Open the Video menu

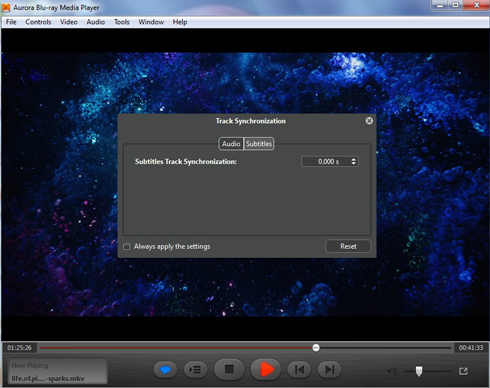point(69,22)
